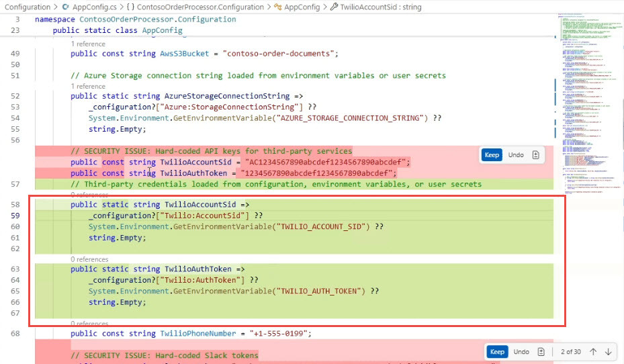Click Undo in the bottom change bar
The image size is (624, 364).
pos(521,352)
